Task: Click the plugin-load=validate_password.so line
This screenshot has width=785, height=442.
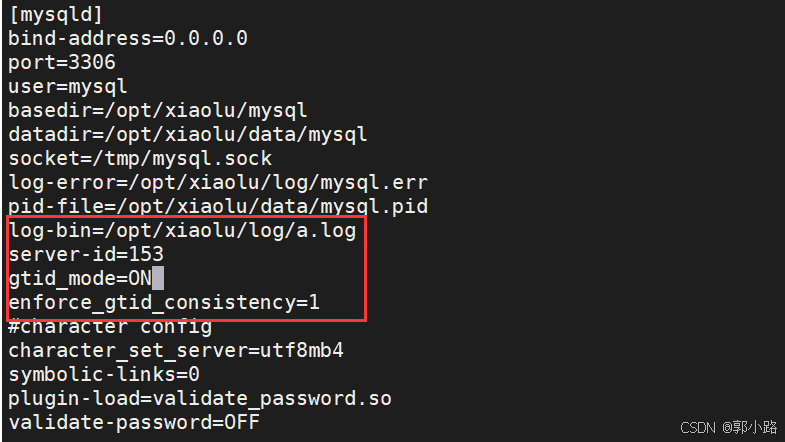Action: click(x=200, y=398)
